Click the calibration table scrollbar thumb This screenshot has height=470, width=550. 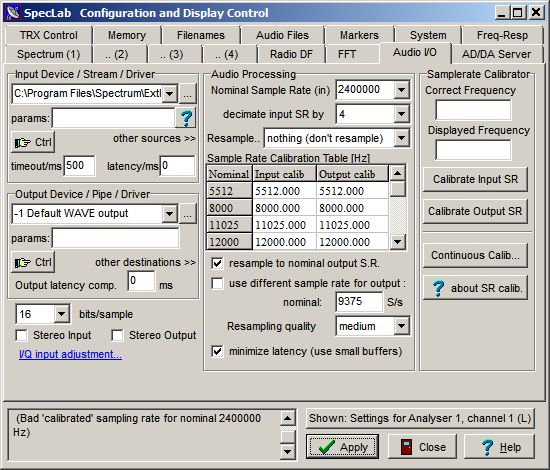click(398, 189)
